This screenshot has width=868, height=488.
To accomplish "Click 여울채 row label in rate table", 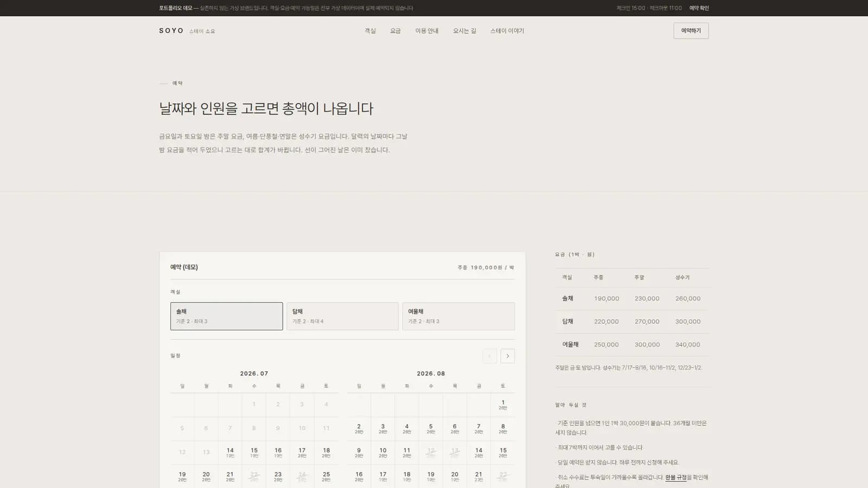I will (x=570, y=344).
